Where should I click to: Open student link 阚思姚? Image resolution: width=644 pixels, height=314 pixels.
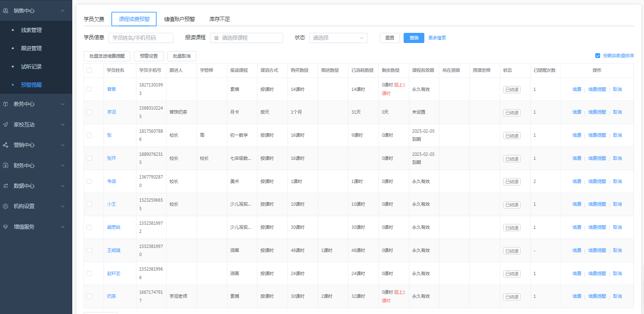click(x=114, y=227)
